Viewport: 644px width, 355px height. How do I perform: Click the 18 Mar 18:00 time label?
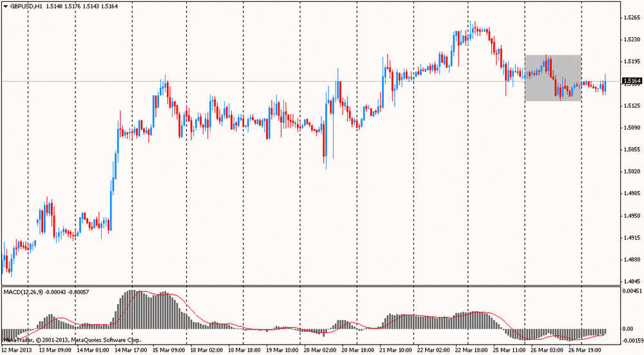point(244,350)
